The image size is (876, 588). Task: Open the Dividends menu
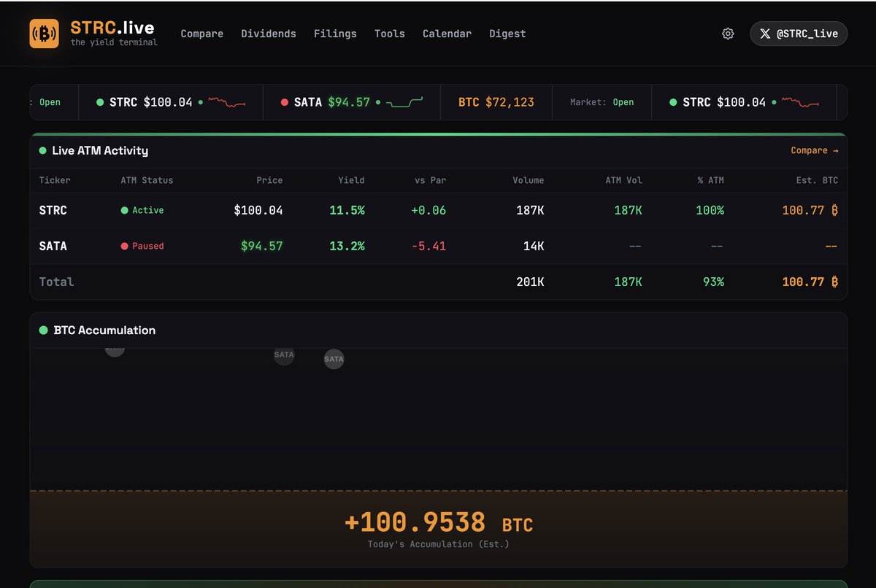pyautogui.click(x=269, y=34)
